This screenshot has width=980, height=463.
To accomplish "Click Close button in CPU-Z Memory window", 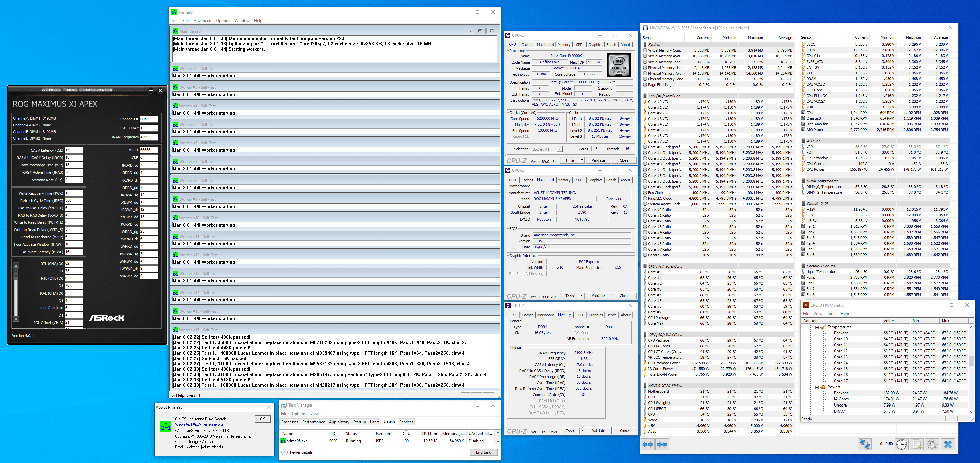I will [x=624, y=431].
